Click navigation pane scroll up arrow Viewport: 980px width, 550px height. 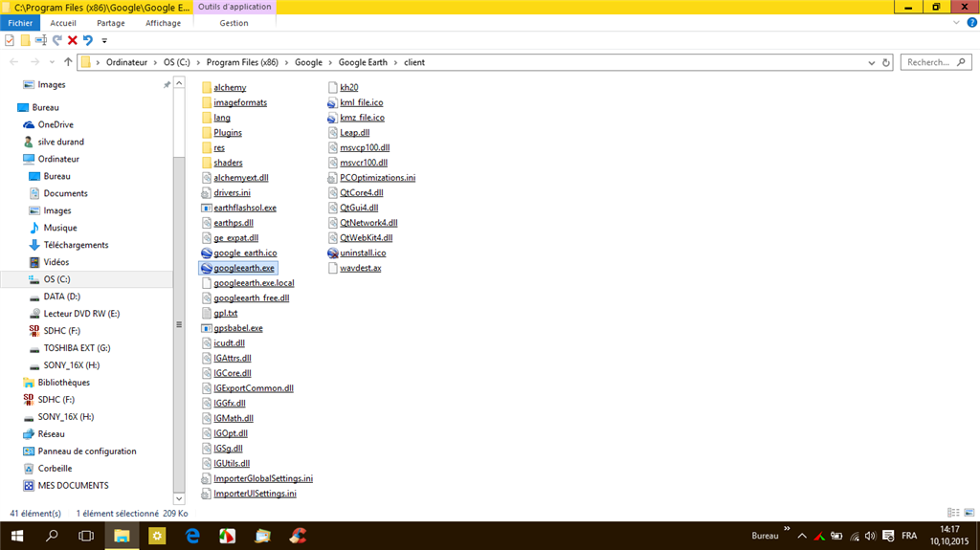(x=179, y=83)
